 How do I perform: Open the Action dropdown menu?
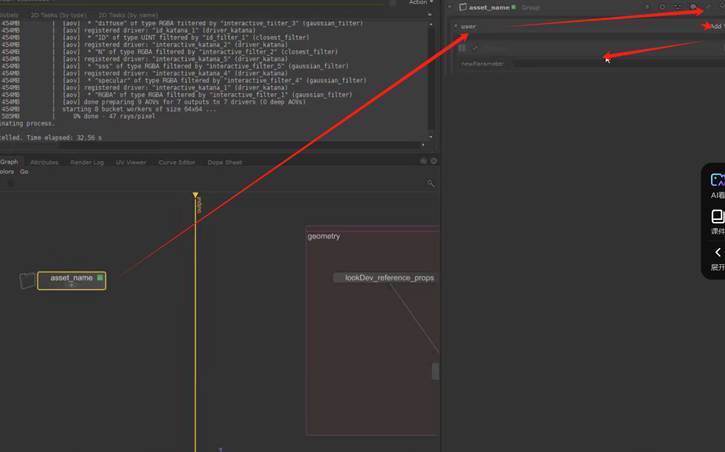pyautogui.click(x=419, y=3)
